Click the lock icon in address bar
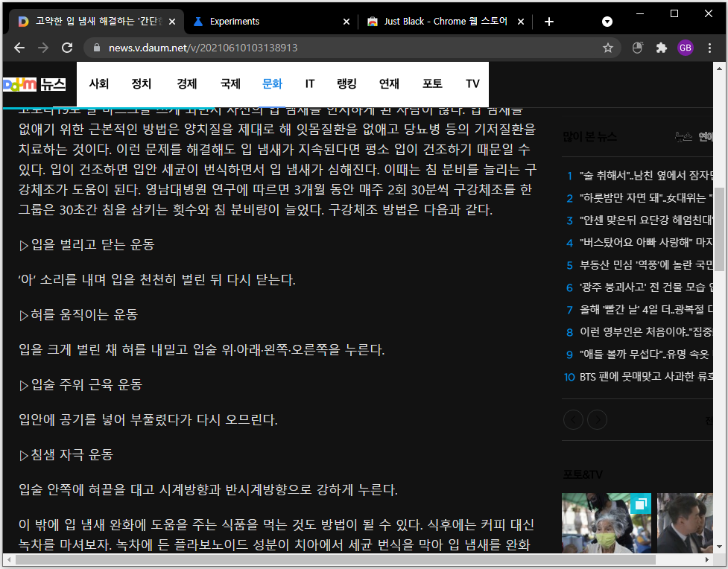Image resolution: width=728 pixels, height=569 pixels. [97, 48]
